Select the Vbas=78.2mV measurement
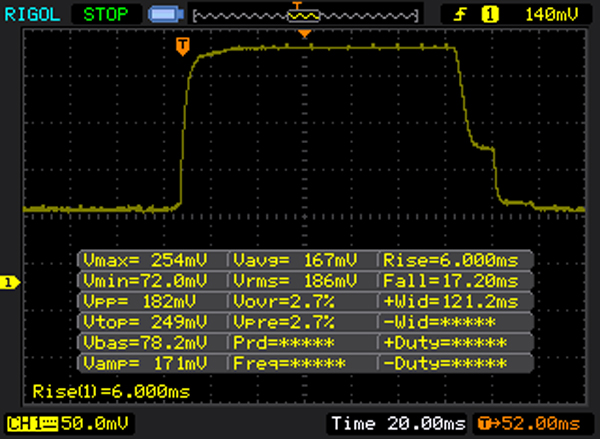The width and height of the screenshot is (600, 439). (x=145, y=343)
